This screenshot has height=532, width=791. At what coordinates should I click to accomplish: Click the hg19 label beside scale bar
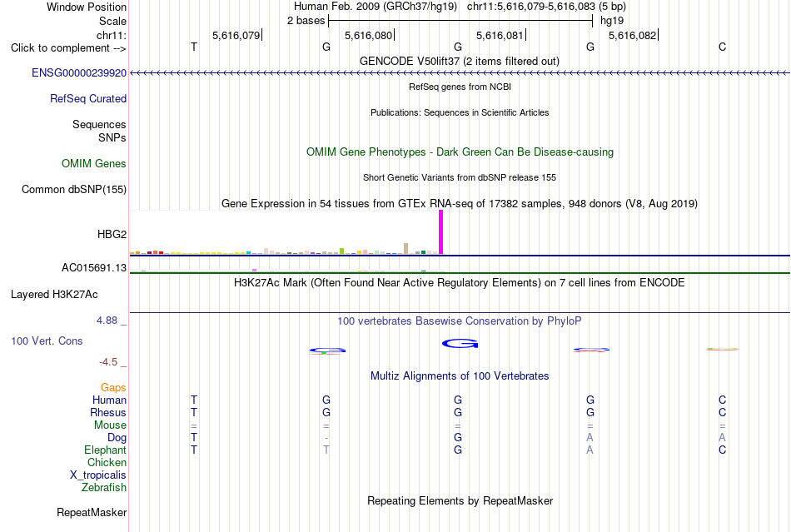612,21
